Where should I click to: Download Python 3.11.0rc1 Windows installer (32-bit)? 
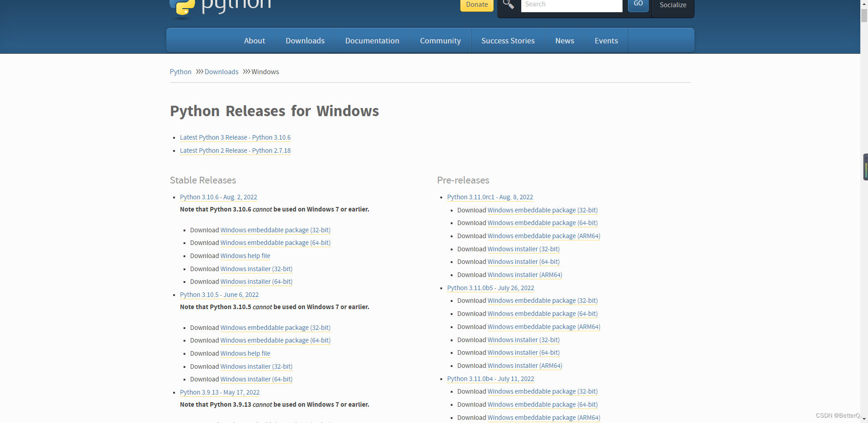tap(524, 249)
